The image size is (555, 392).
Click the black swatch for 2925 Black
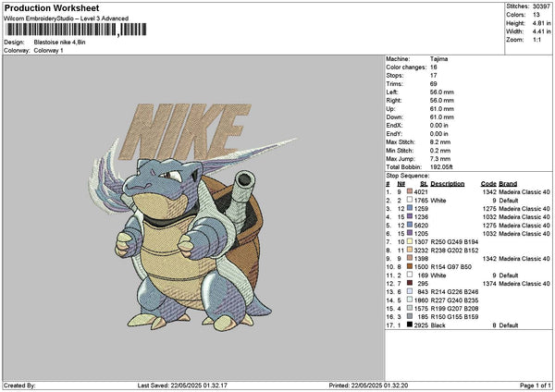pyautogui.click(x=410, y=325)
